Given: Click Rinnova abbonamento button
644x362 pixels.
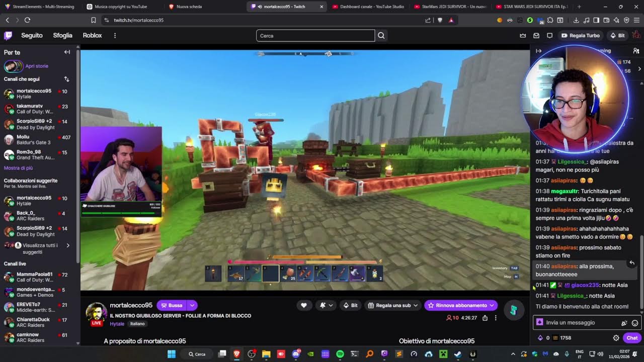Looking at the screenshot, I should click(461, 305).
